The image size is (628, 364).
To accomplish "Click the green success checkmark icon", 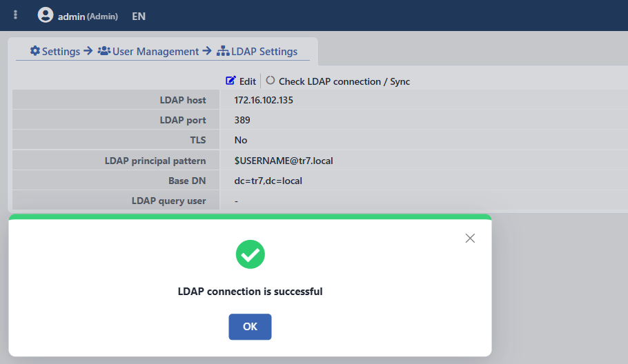I will point(251,254).
